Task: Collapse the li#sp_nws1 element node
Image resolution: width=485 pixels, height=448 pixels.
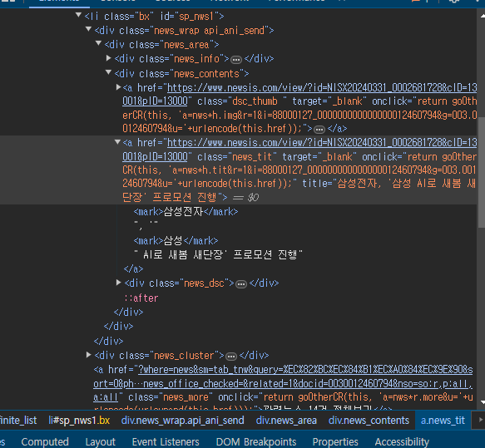Action: pyautogui.click(x=78, y=15)
